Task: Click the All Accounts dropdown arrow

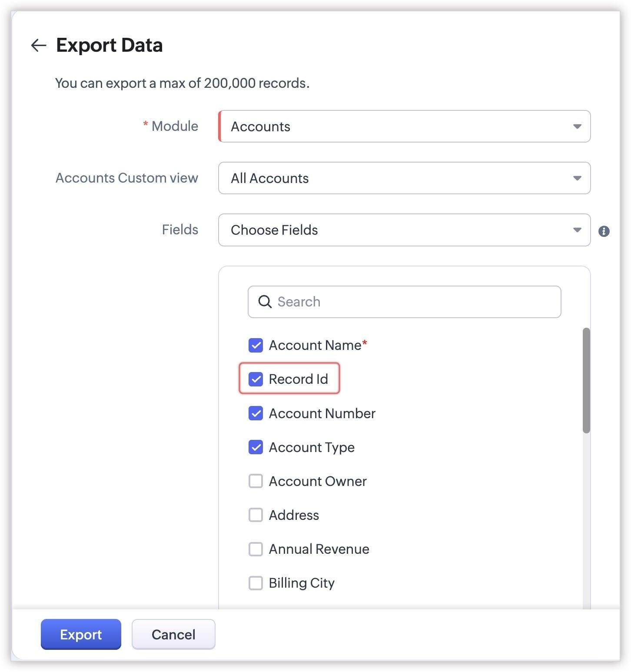Action: tap(577, 178)
